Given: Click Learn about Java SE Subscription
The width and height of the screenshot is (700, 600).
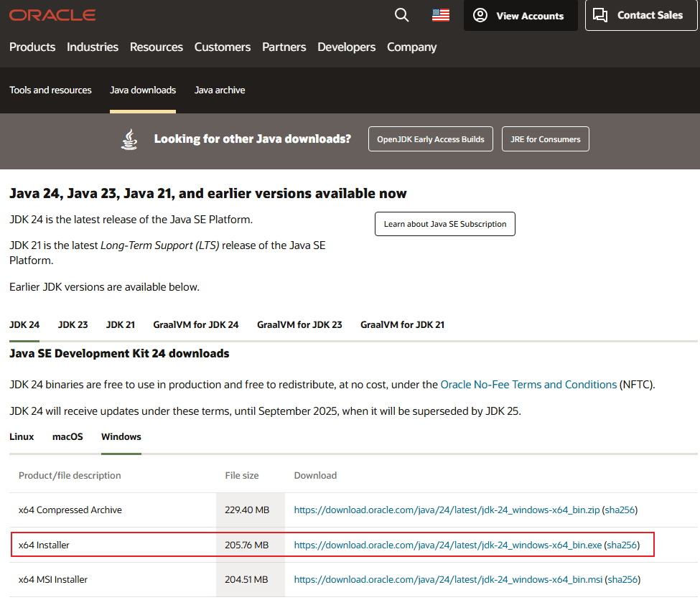Looking at the screenshot, I should pos(444,224).
